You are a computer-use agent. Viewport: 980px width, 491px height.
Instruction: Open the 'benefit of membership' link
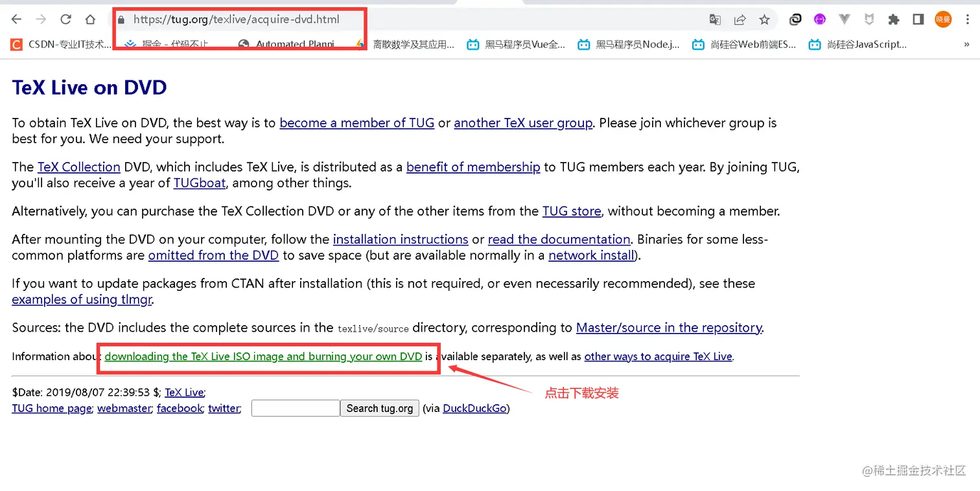tap(473, 167)
